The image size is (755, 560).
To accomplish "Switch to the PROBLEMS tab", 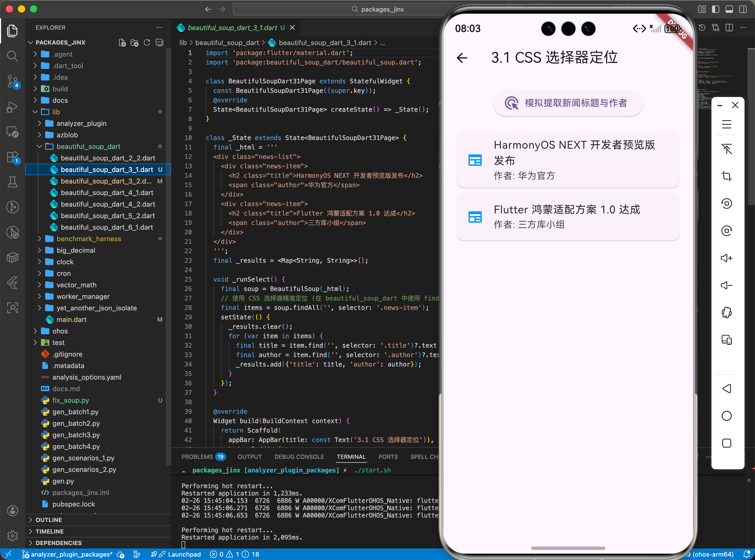I will point(197,457).
